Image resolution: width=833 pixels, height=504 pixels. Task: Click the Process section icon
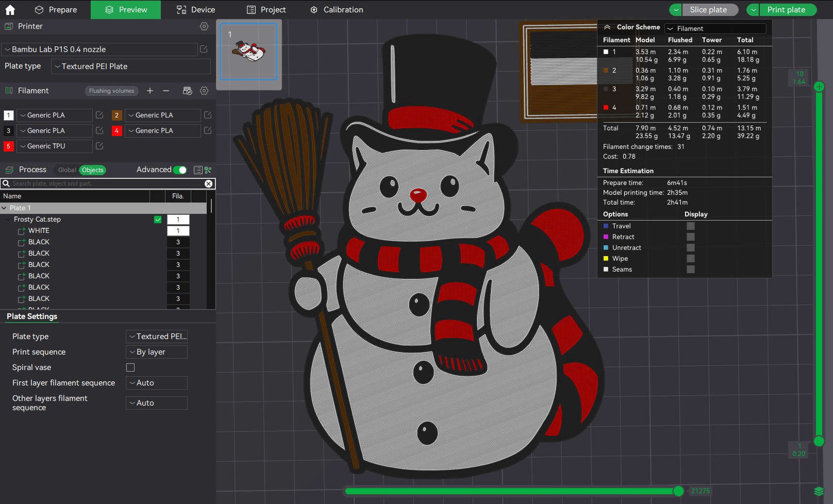coord(9,170)
